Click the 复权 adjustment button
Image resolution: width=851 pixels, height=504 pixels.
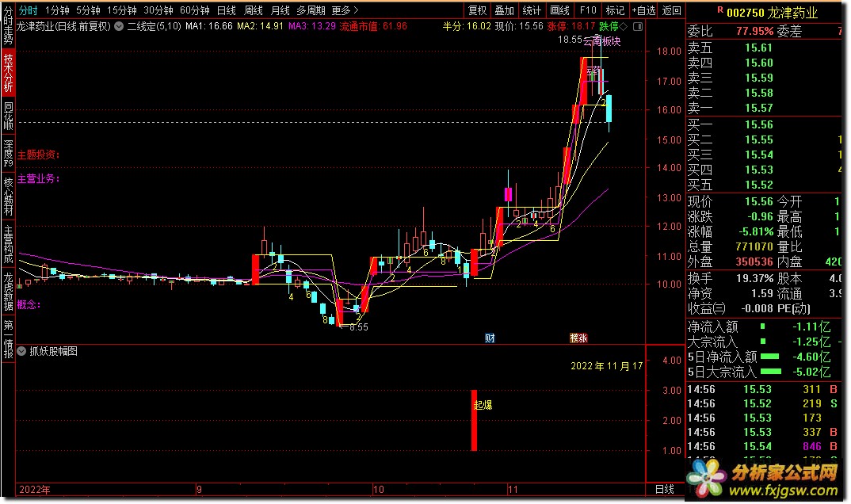(x=478, y=10)
